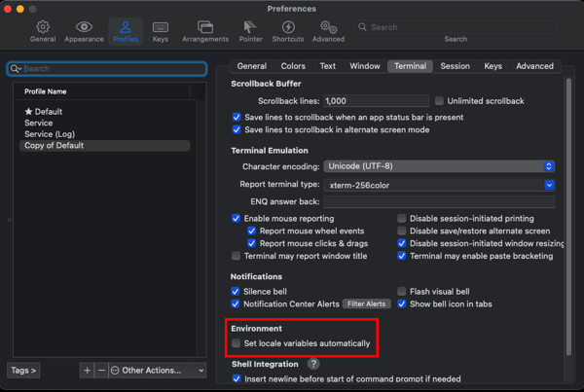
Task: Edit the Scrollback lines field
Action: click(376, 101)
